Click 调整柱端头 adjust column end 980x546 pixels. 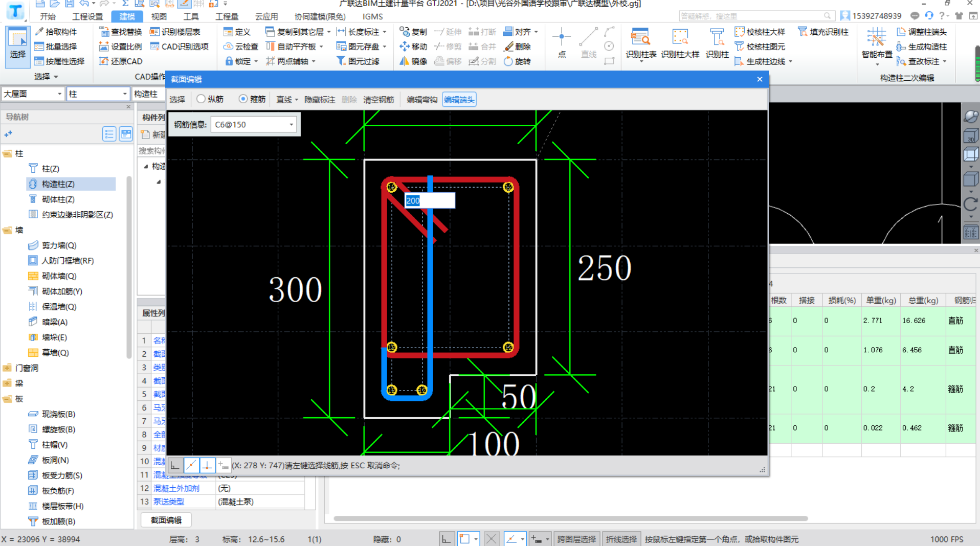tap(922, 32)
